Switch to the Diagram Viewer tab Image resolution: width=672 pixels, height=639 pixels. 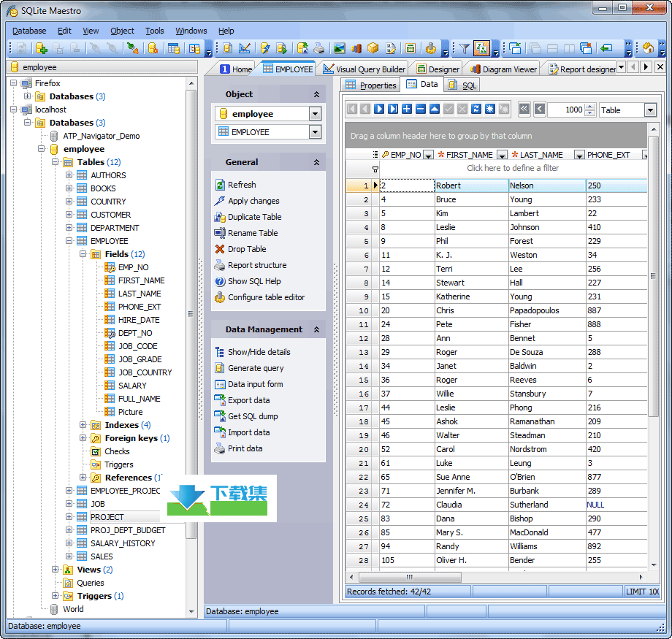(503, 69)
